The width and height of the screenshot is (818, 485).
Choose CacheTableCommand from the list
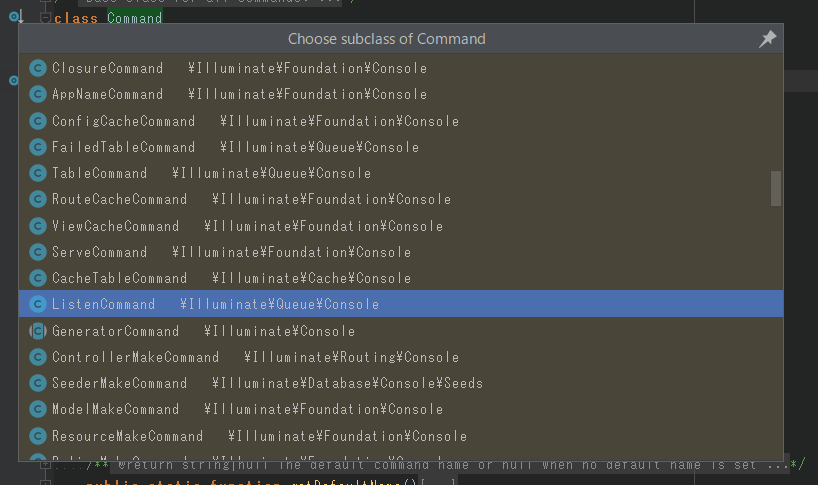point(120,278)
